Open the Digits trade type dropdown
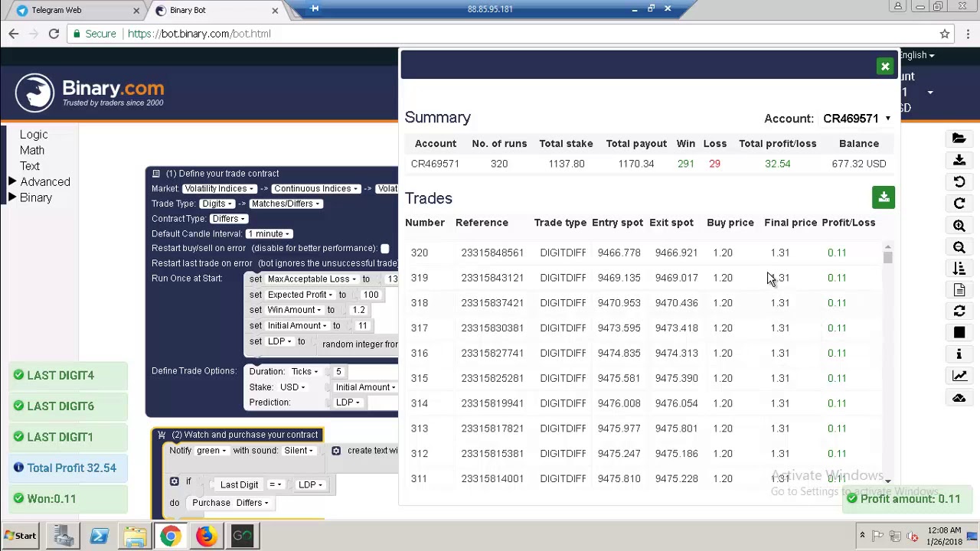Image resolution: width=980 pixels, height=551 pixels. [x=217, y=204]
